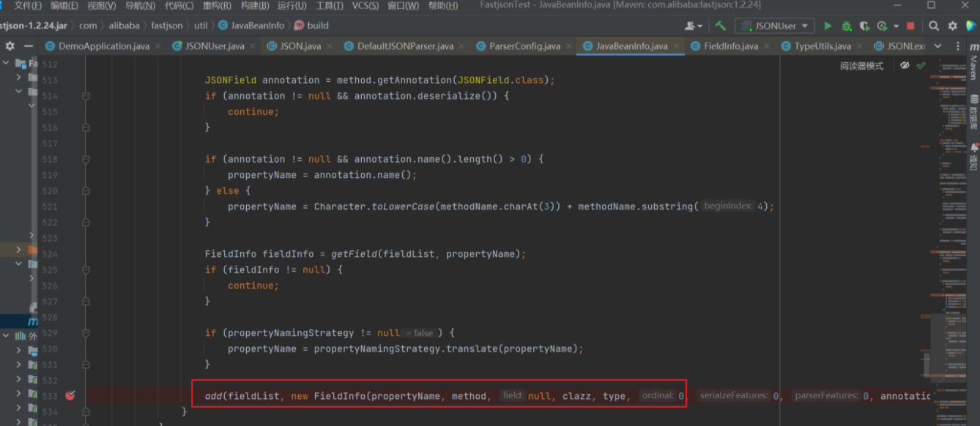
Task: Click 'util' in the breadcrumb path
Action: (x=201, y=26)
